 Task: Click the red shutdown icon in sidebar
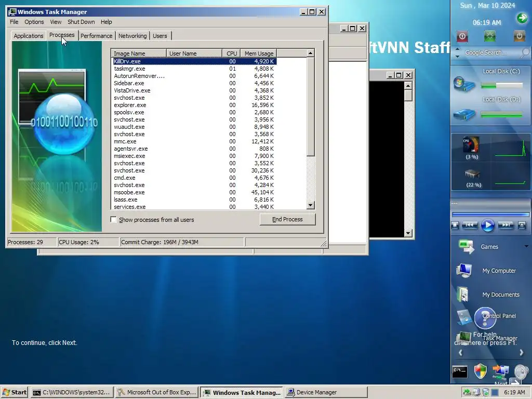[x=462, y=36]
